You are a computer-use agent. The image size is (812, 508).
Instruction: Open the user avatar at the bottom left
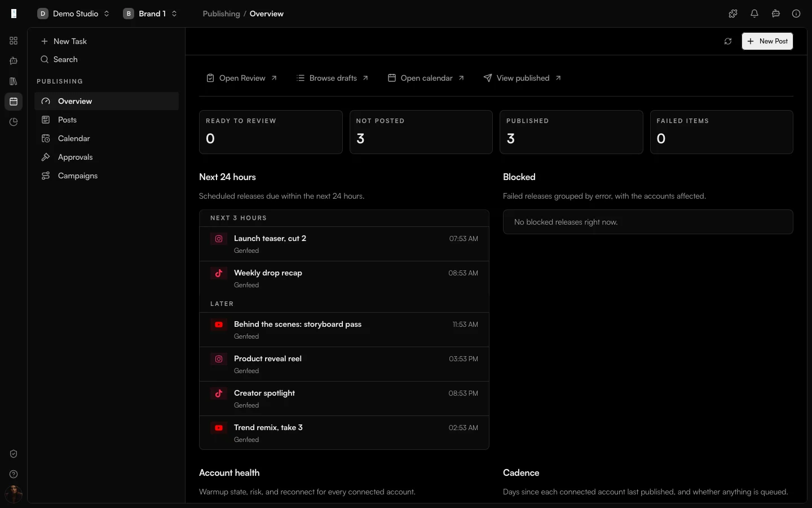pyautogui.click(x=14, y=494)
